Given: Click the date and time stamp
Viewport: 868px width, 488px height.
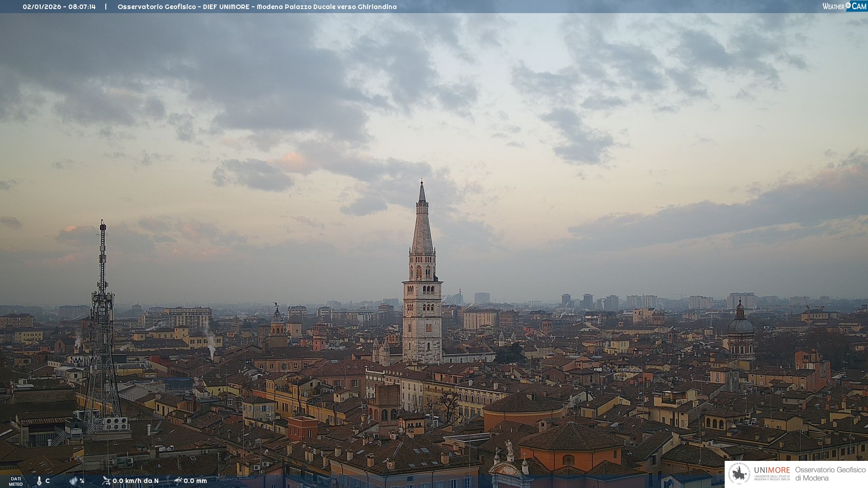Looking at the screenshot, I should 59,7.
